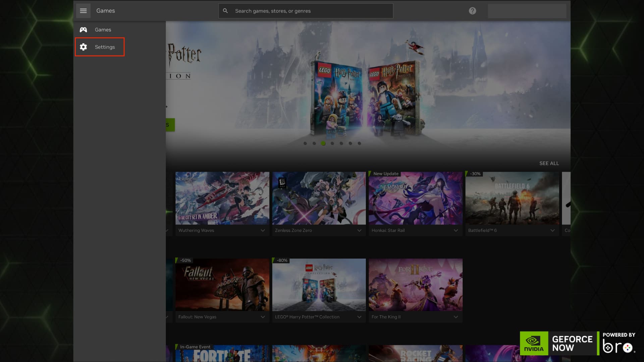
Task: Open Rocket Racing game thumbnail
Action: click(416, 353)
